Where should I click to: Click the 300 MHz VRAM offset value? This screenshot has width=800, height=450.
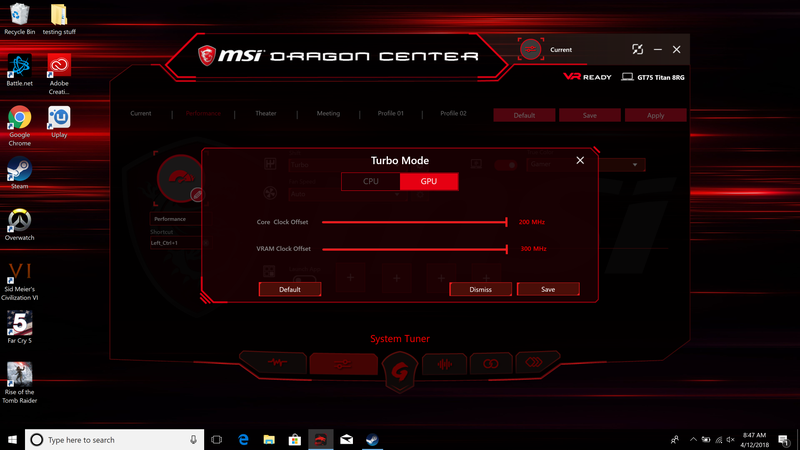coord(533,248)
